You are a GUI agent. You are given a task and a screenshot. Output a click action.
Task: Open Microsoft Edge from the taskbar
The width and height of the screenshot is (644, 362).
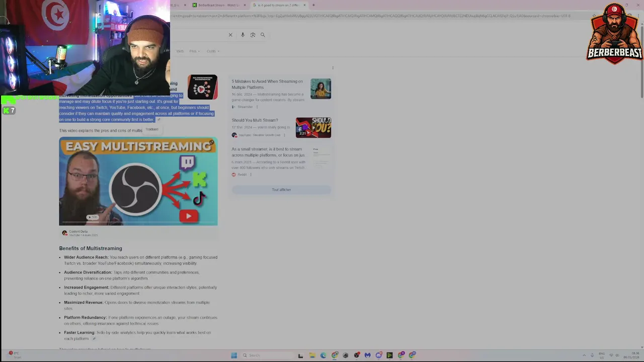[x=323, y=355]
